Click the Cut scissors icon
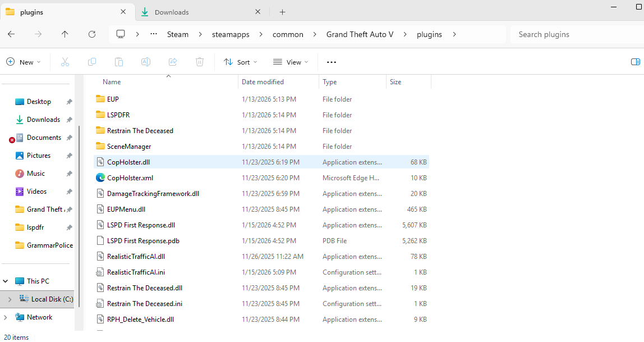 point(65,62)
